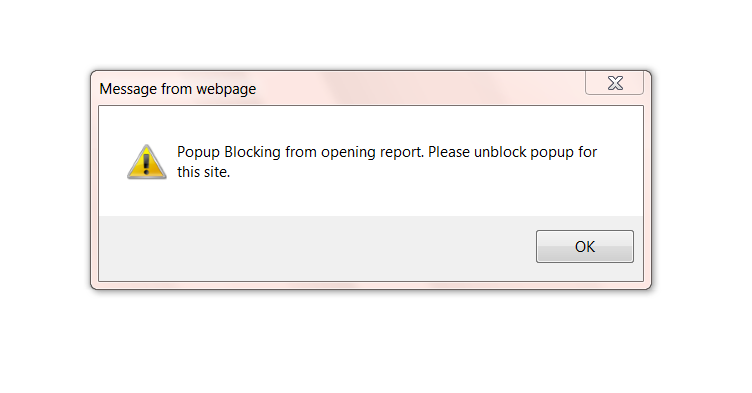752x393 pixels.
Task: Acknowledge the unblock popup notice via OK
Action: 585,246
